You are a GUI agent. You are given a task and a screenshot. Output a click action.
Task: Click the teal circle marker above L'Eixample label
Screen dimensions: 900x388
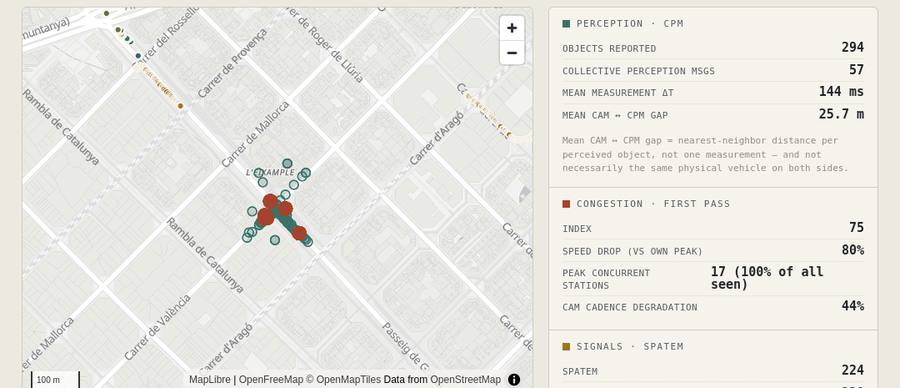287,164
